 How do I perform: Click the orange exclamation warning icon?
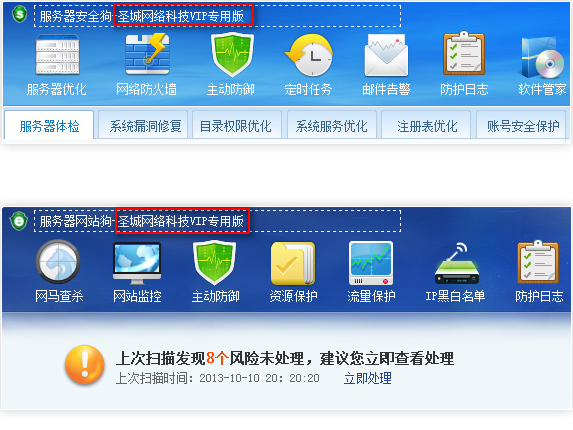tap(85, 365)
